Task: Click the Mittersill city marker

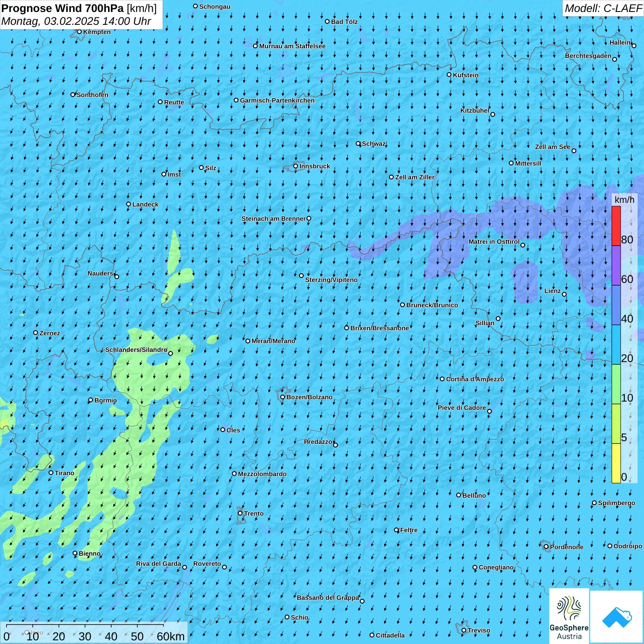Action: 511,163
